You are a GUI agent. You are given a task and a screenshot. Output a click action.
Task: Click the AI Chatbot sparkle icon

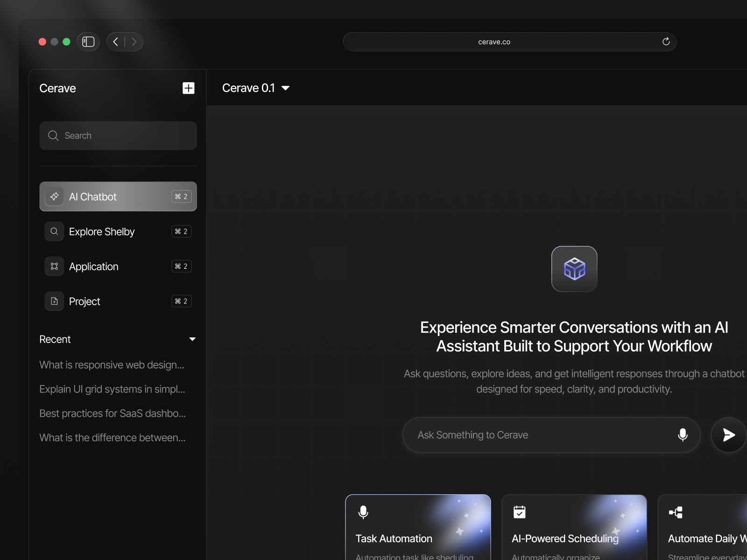coord(54,196)
